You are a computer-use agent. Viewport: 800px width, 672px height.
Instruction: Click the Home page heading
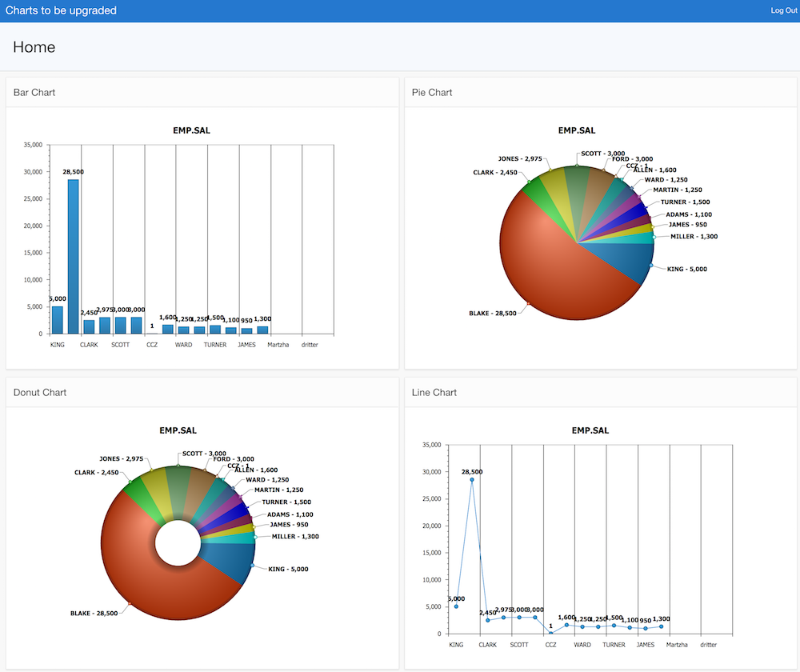34,47
